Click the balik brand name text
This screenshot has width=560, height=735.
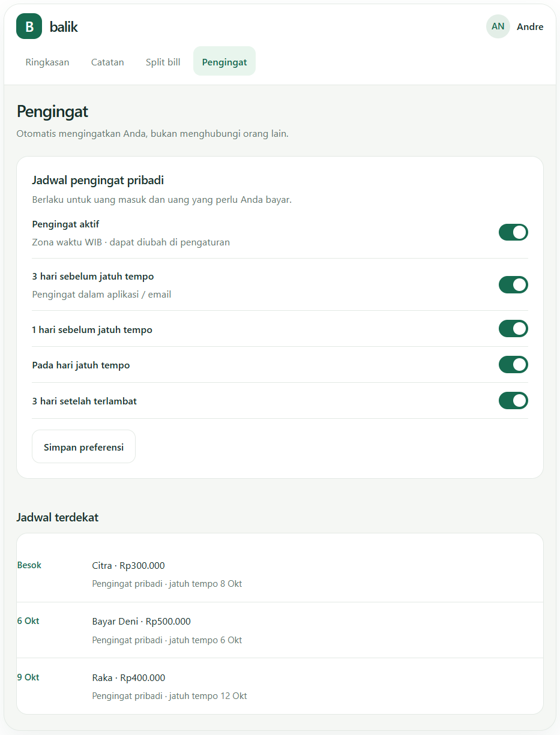(x=64, y=26)
